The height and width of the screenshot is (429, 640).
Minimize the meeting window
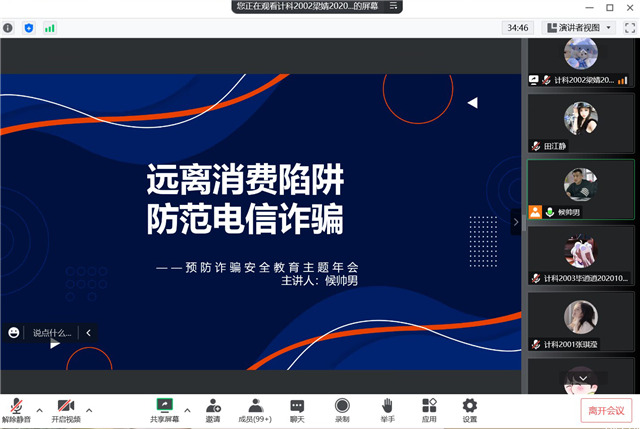589,7
